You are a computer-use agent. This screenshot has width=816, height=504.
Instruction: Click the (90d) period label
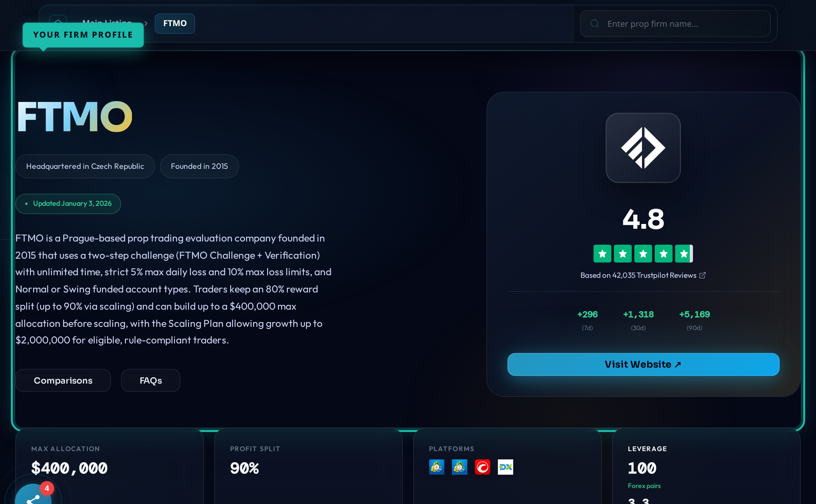695,328
